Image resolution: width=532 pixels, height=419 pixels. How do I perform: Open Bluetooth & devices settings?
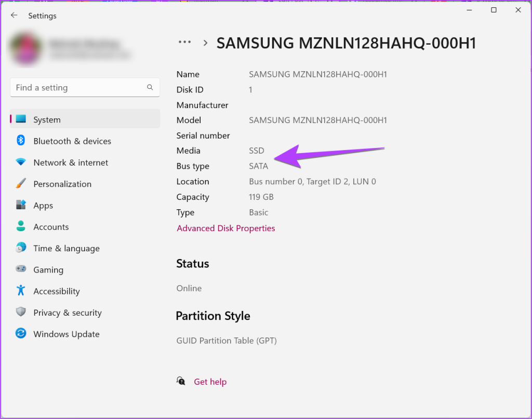(x=85, y=141)
